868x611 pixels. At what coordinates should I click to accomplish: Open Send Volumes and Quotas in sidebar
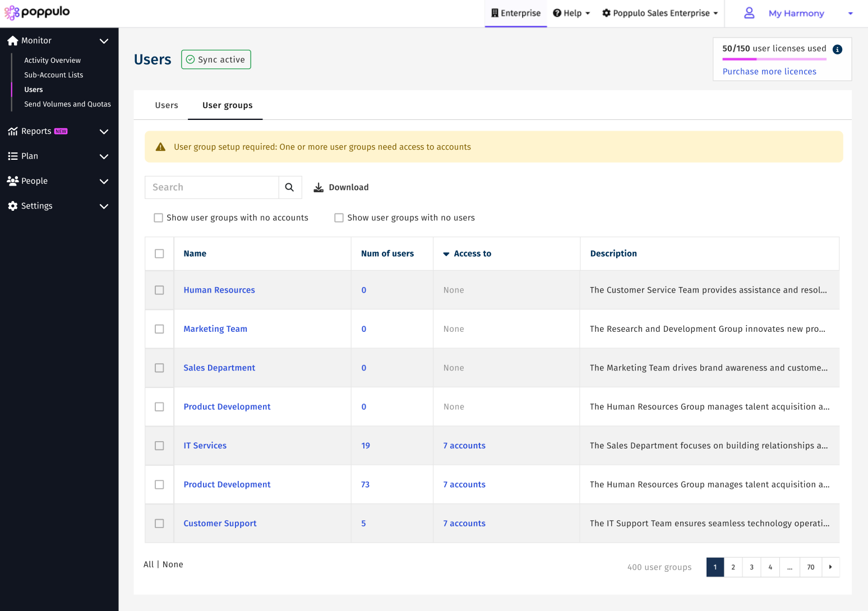pos(67,104)
